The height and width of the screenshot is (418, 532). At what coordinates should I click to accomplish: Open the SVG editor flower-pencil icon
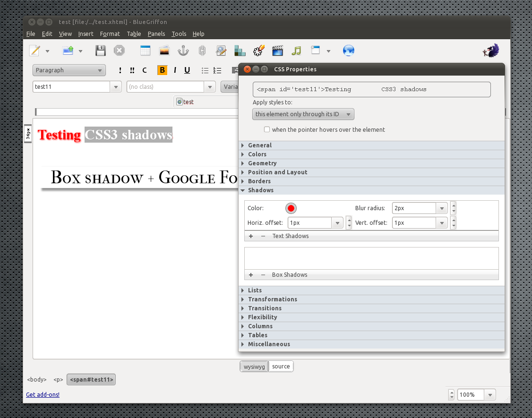pos(259,51)
